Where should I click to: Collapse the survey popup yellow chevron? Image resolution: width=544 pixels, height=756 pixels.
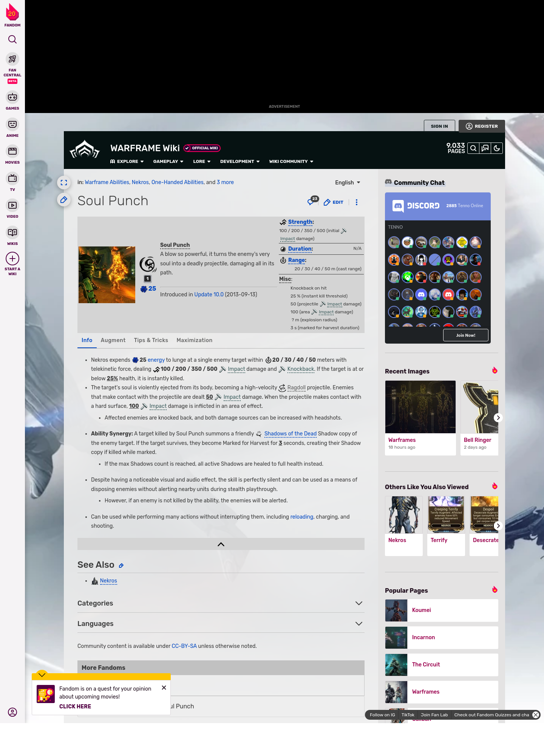[42, 675]
